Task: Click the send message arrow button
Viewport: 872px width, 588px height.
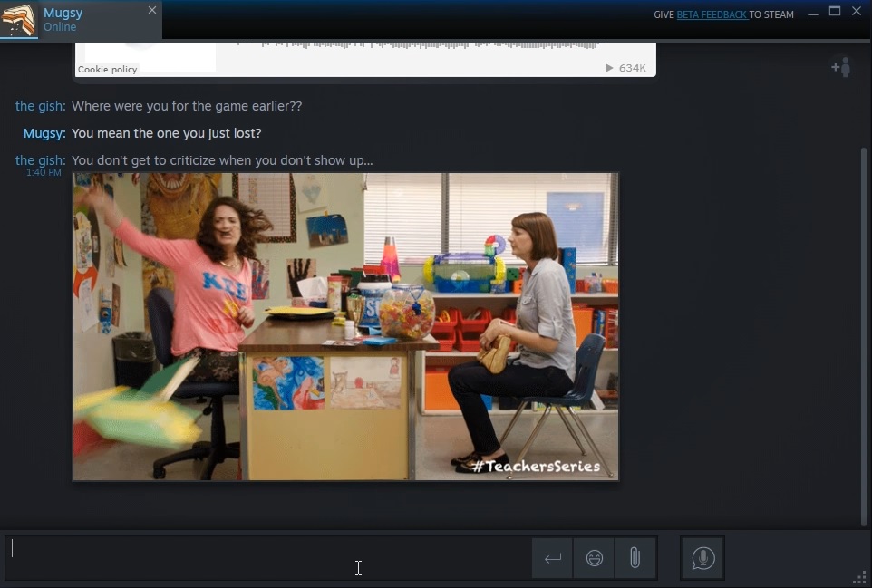Action: point(552,558)
